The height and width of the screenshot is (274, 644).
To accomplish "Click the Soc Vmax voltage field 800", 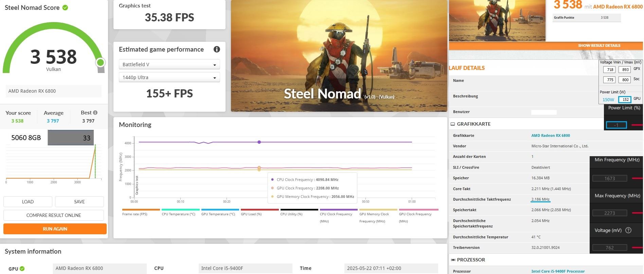I will click(625, 80).
